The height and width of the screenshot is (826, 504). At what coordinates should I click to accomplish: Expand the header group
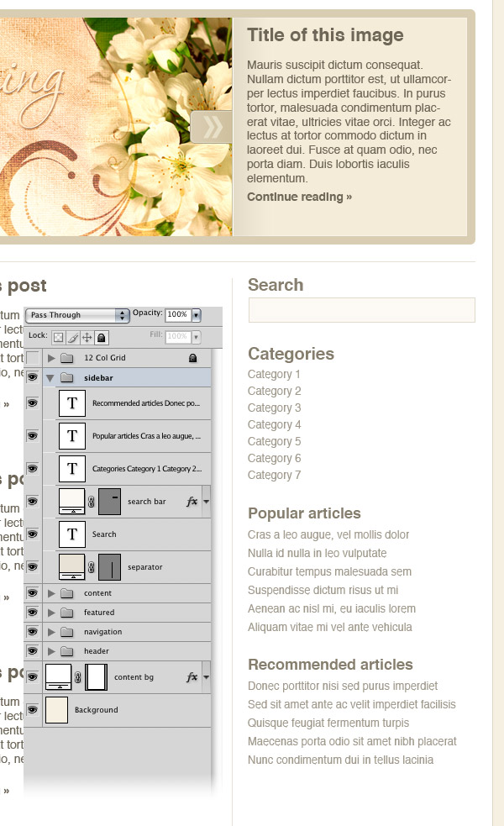(51, 651)
